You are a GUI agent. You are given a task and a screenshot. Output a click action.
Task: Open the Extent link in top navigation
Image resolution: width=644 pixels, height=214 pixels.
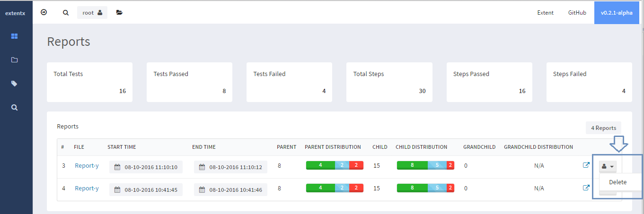(x=545, y=13)
